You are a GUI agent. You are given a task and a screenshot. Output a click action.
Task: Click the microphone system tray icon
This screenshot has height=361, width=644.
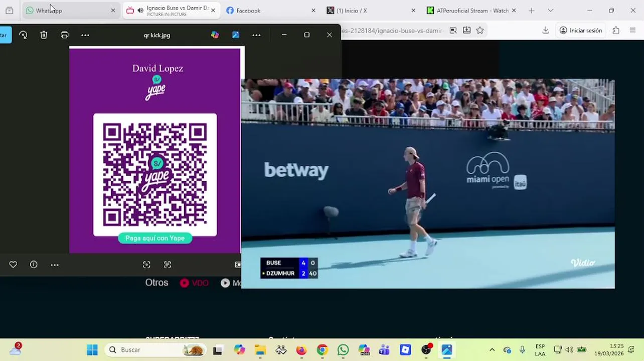[522, 350]
